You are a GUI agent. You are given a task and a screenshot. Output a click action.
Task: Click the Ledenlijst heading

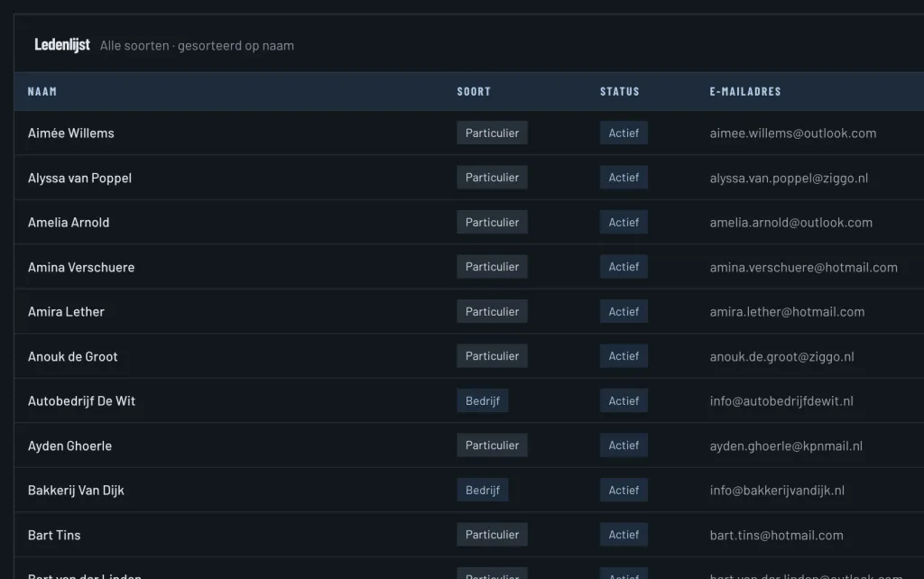pyautogui.click(x=62, y=45)
